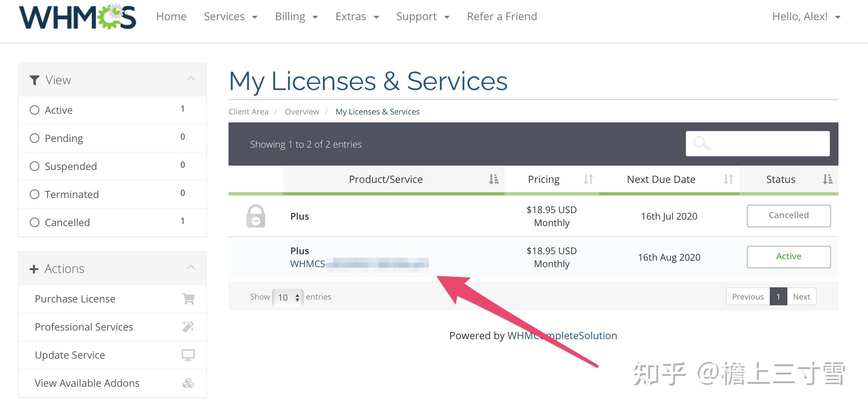
Task: Click the WHMCS logo
Action: [x=77, y=17]
